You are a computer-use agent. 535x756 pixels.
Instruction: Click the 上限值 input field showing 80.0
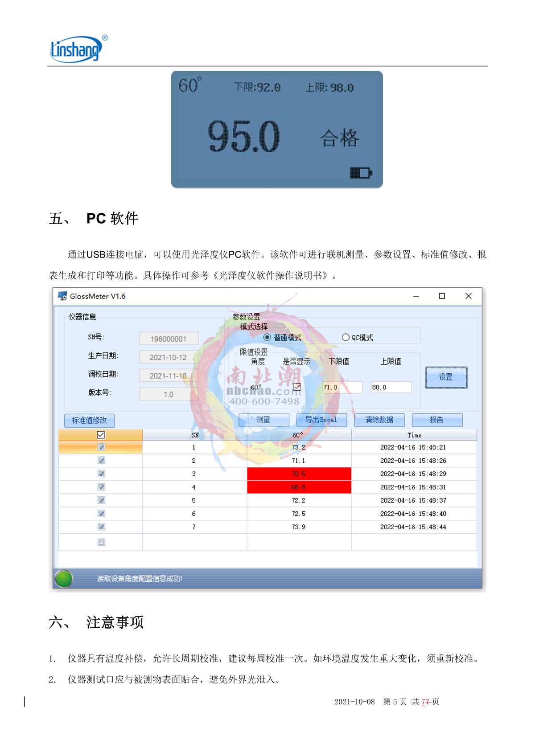(x=391, y=387)
